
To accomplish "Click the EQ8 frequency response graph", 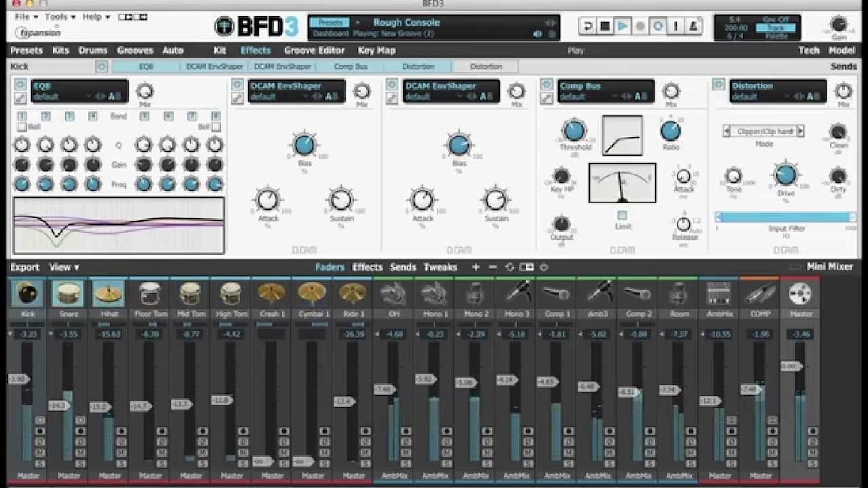I will click(x=119, y=226).
